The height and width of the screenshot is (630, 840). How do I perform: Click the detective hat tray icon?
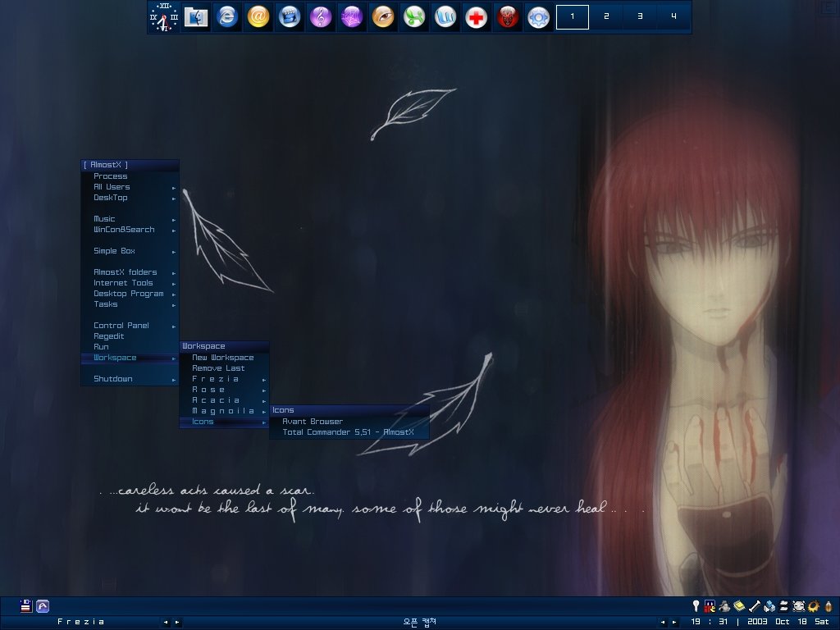(x=724, y=606)
